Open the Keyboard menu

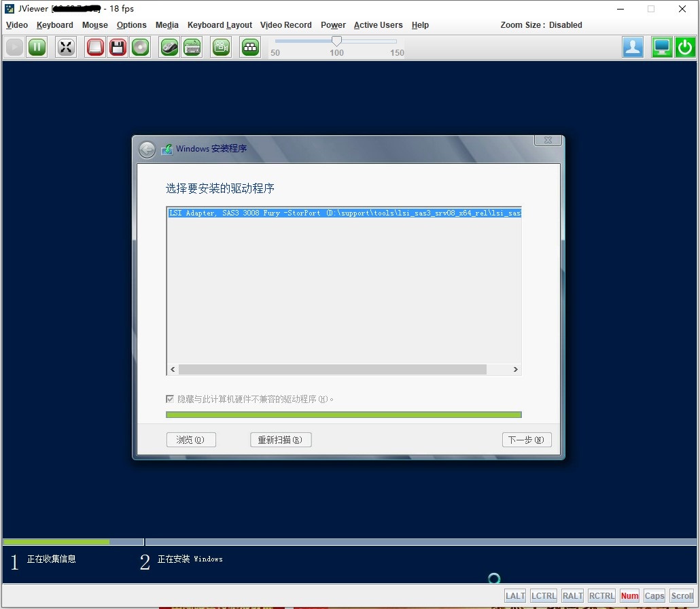click(x=55, y=25)
